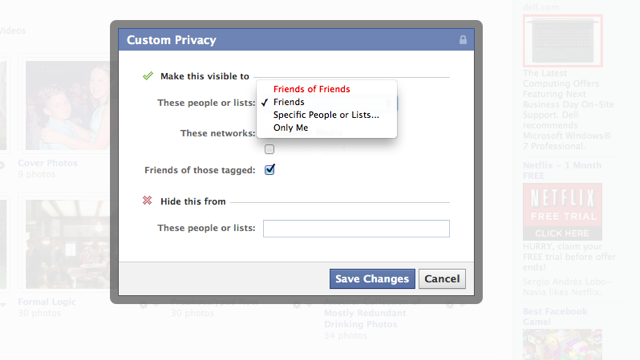640x360 pixels.
Task: Focus the Hide this from people input field
Action: click(x=356, y=229)
